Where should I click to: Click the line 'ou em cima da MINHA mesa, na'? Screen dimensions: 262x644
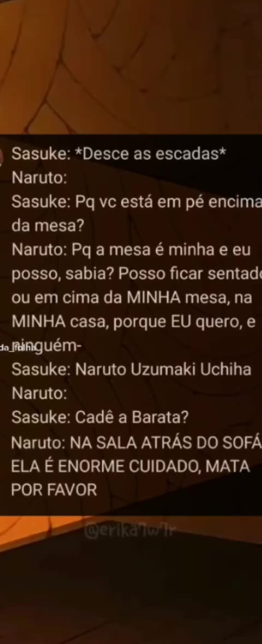[132, 298]
